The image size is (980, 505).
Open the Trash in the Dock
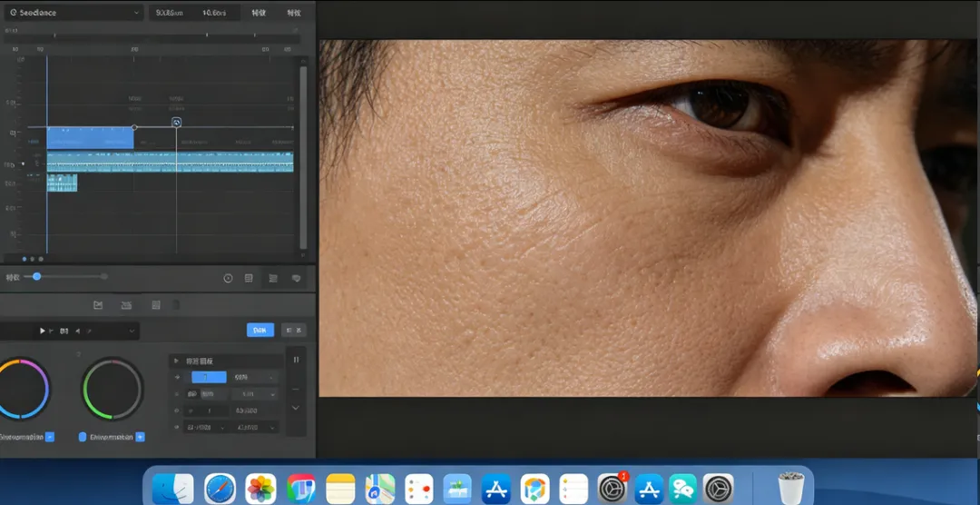point(791,489)
